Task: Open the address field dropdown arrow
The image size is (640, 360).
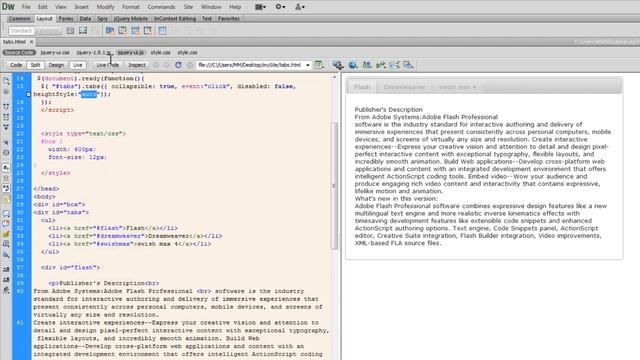Action: coord(308,65)
